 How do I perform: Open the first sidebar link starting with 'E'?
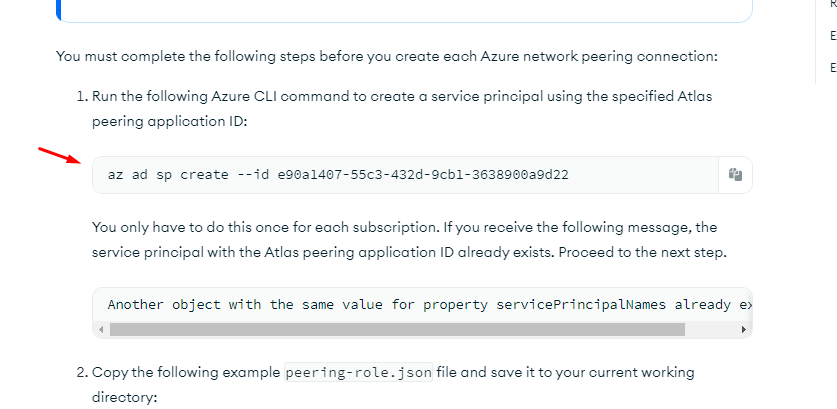tap(833, 36)
